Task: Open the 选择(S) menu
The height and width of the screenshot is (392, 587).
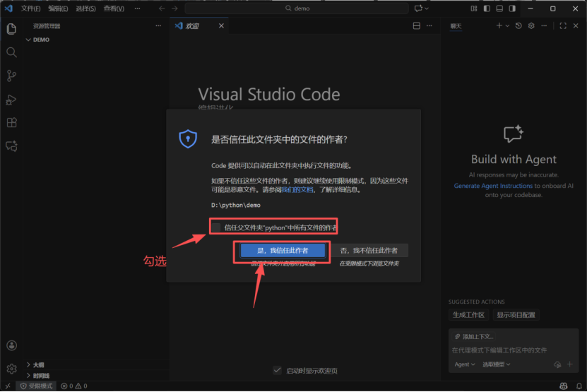Action: (85, 8)
